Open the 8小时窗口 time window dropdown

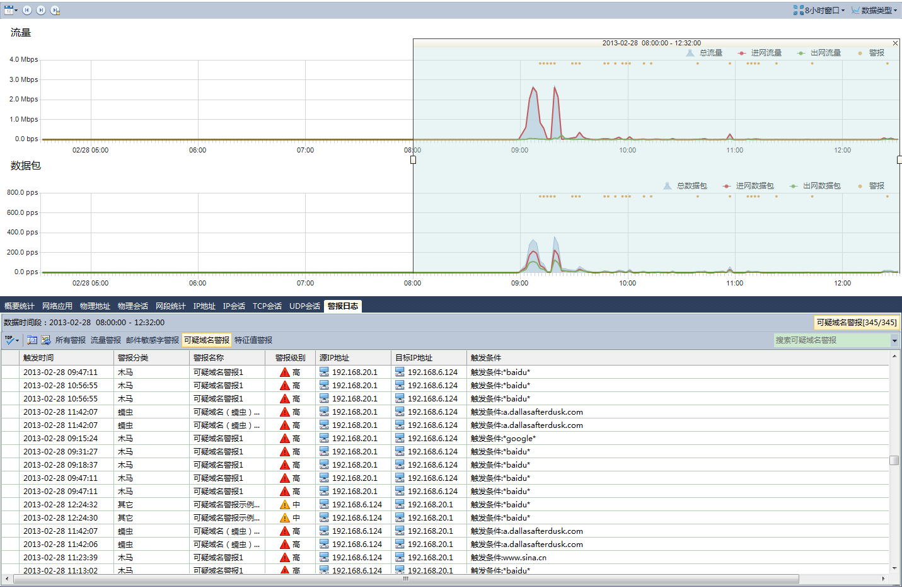(x=819, y=10)
